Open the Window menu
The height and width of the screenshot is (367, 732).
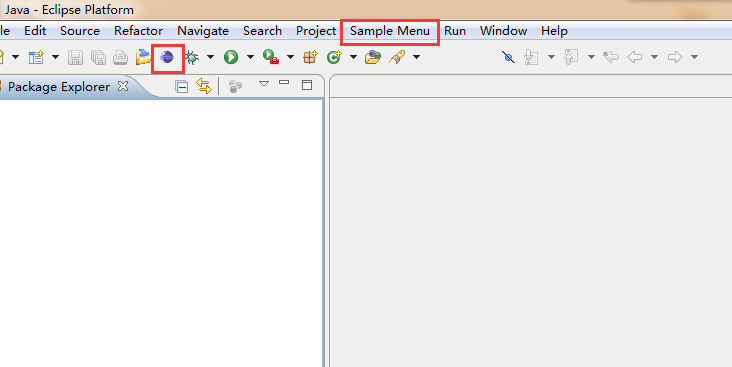point(503,31)
